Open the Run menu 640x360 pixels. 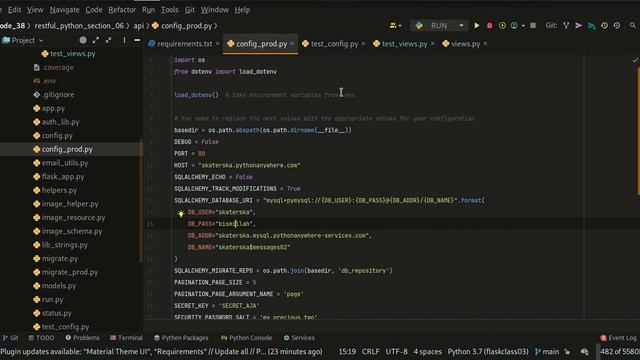coord(149,10)
